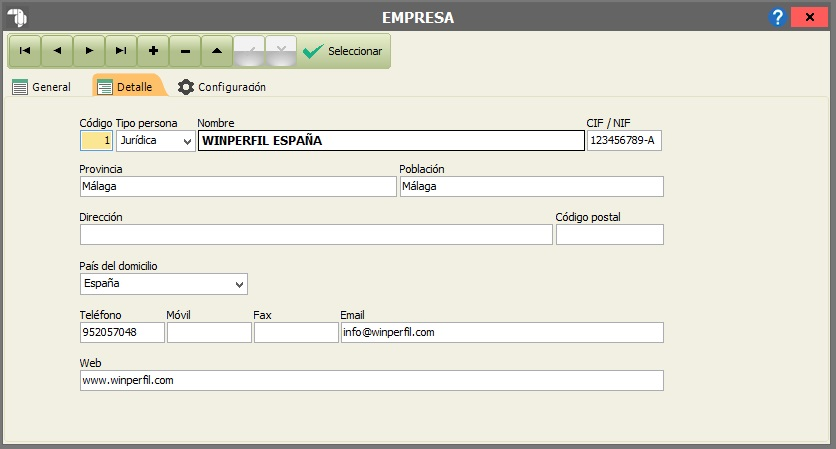Click the EMPRESA window title

418,18
